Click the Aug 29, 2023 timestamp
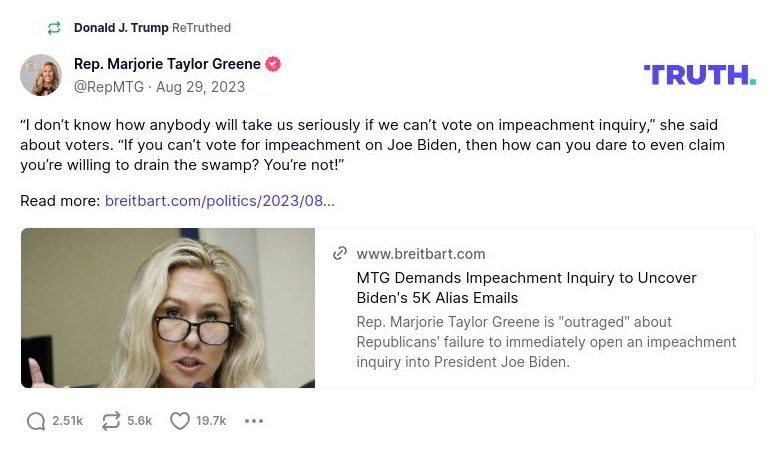The height and width of the screenshot is (451, 777). coord(200,87)
